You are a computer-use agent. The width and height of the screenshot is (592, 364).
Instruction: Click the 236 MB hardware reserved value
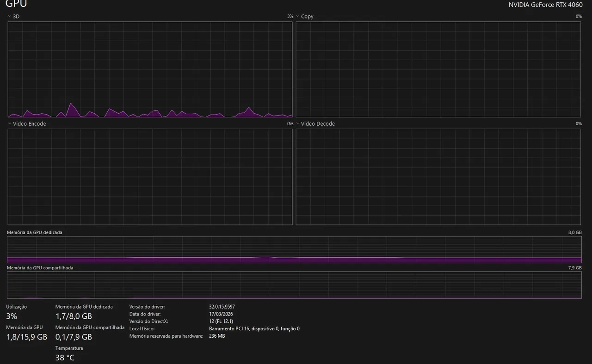[x=217, y=336]
